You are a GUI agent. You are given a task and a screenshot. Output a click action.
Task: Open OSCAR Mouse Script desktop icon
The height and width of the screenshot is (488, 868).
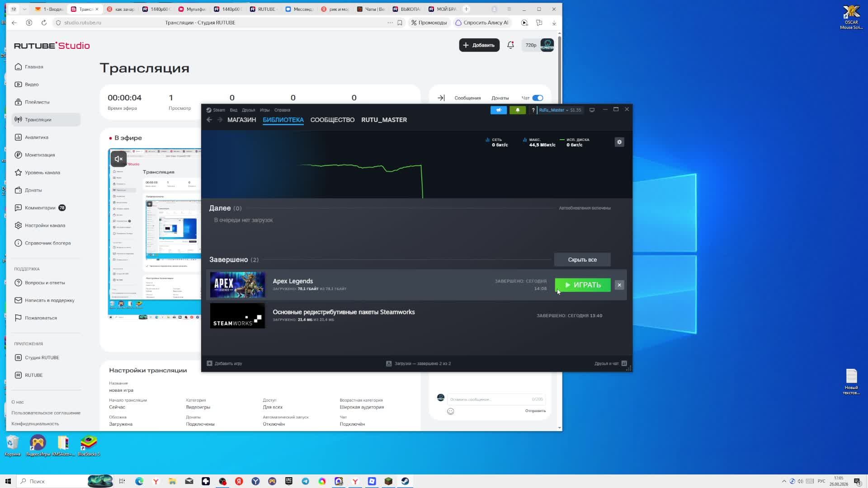(851, 18)
